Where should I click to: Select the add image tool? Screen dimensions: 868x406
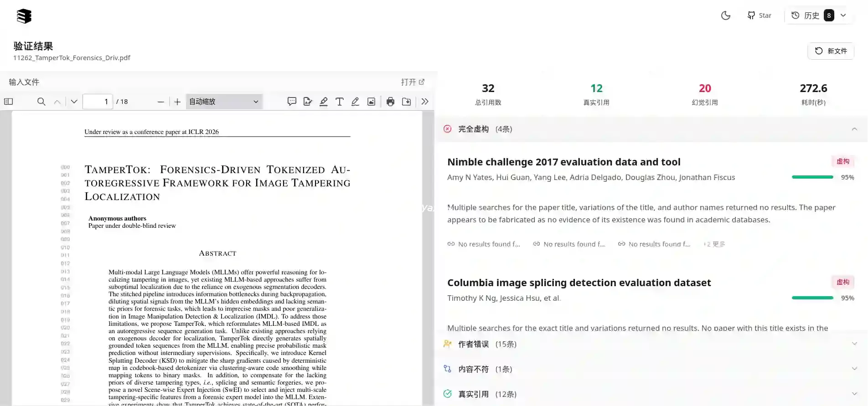(x=372, y=102)
